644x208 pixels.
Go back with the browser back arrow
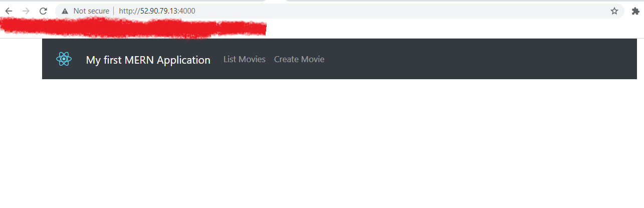(9, 11)
